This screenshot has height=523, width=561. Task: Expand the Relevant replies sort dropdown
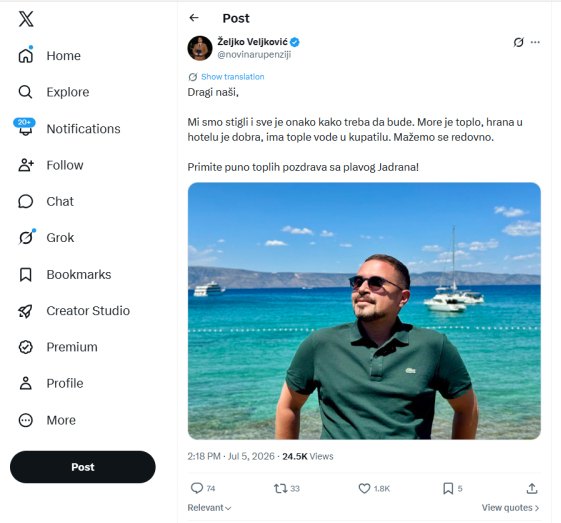click(209, 508)
